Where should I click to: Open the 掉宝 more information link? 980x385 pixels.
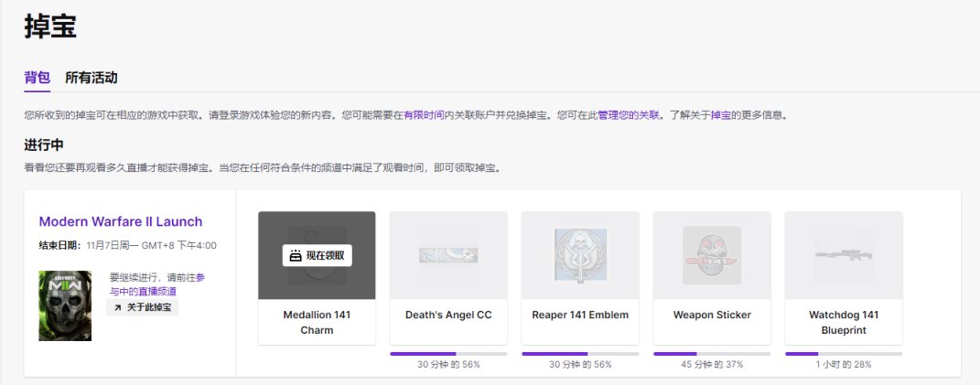pyautogui.click(x=721, y=115)
